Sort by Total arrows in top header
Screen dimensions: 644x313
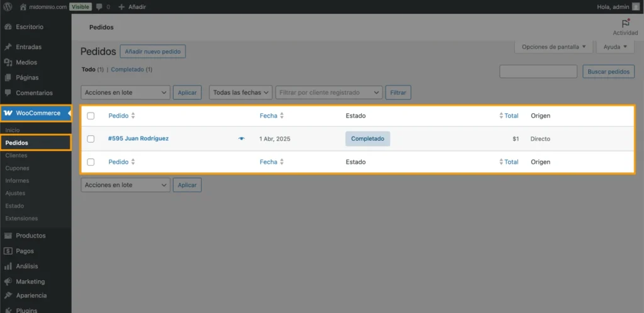click(501, 116)
